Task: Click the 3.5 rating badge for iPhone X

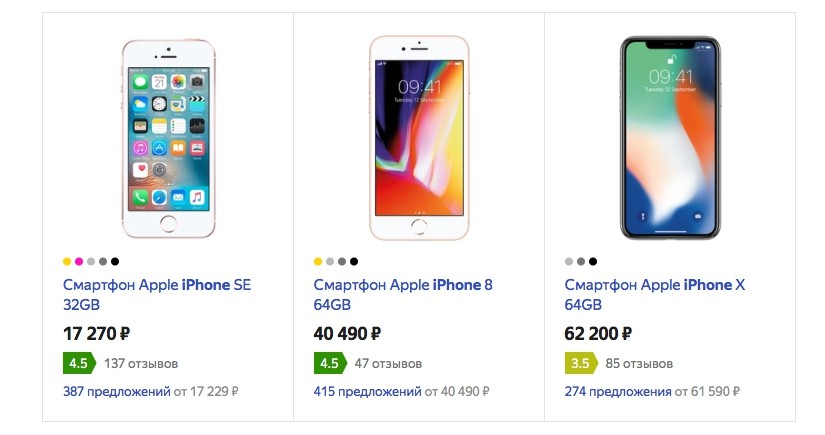Action: click(580, 363)
